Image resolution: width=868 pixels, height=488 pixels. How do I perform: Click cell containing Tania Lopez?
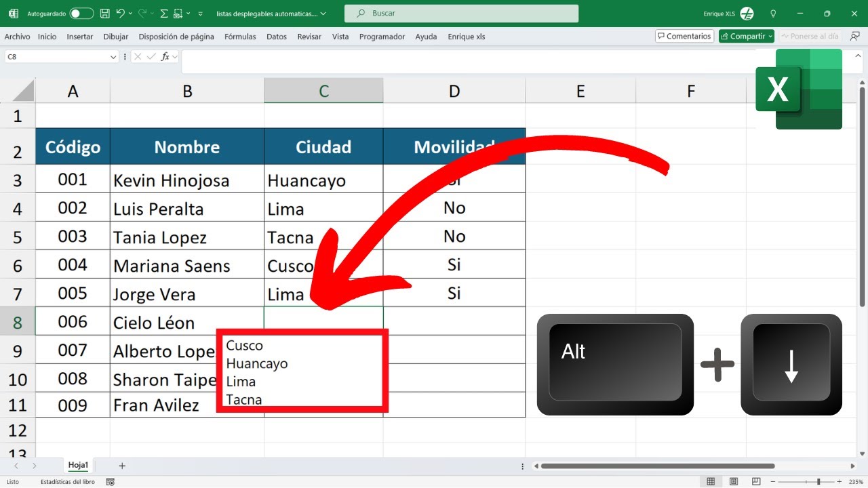click(x=187, y=237)
